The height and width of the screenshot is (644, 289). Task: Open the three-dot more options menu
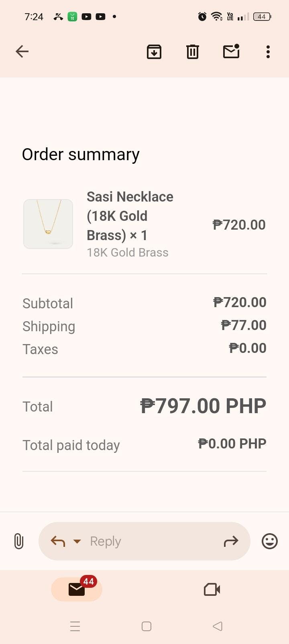coord(268,52)
